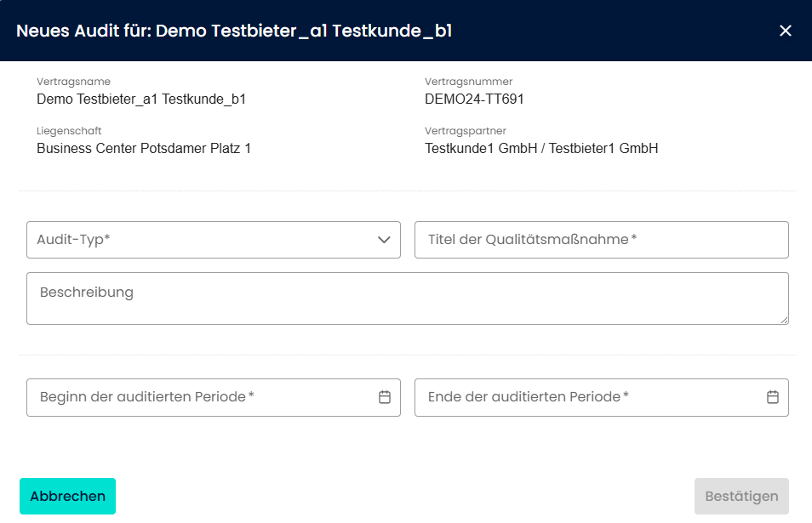Screen dimensions: 812x523
Task: Click into the Beschreibung text area
Action: click(x=407, y=298)
